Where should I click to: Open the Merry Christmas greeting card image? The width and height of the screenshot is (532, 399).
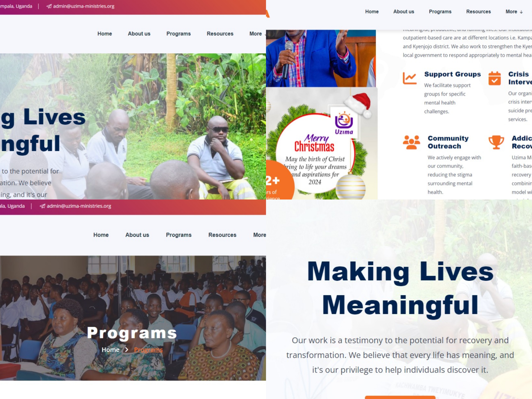(322, 143)
